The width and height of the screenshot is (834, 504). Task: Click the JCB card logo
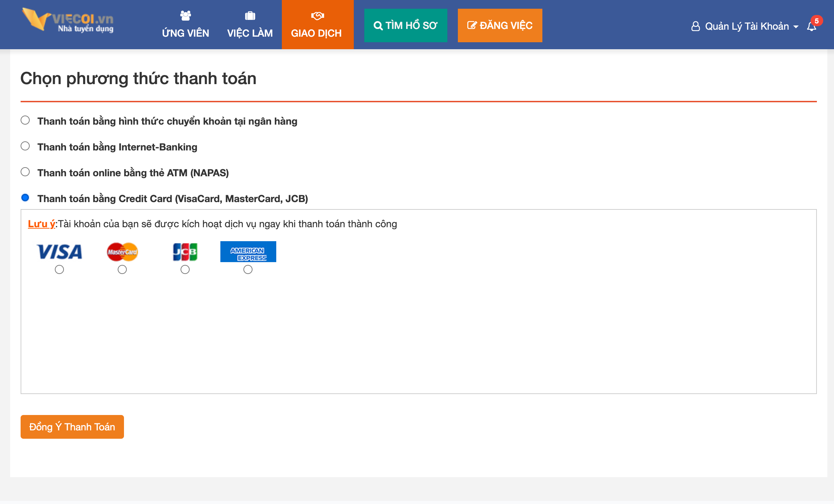(185, 252)
